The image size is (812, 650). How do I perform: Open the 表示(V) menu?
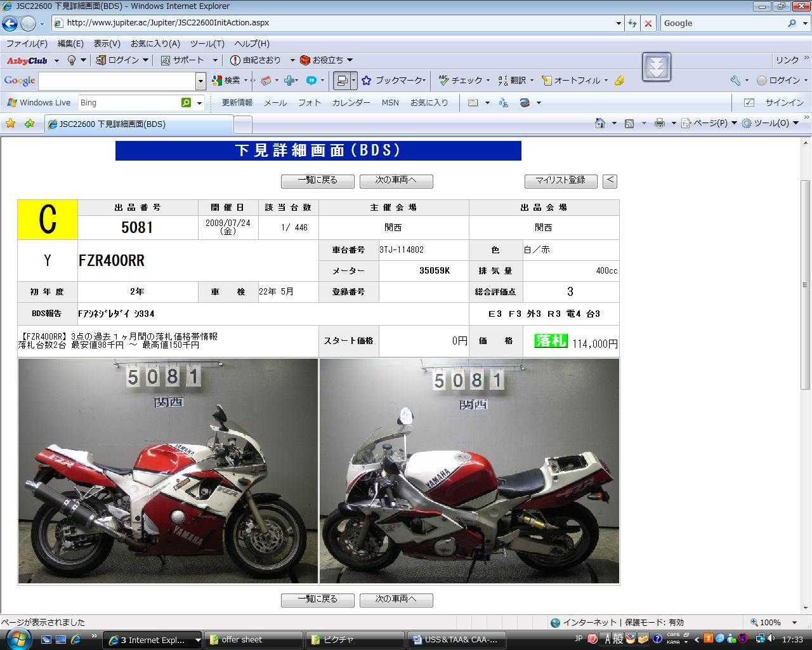point(107,44)
